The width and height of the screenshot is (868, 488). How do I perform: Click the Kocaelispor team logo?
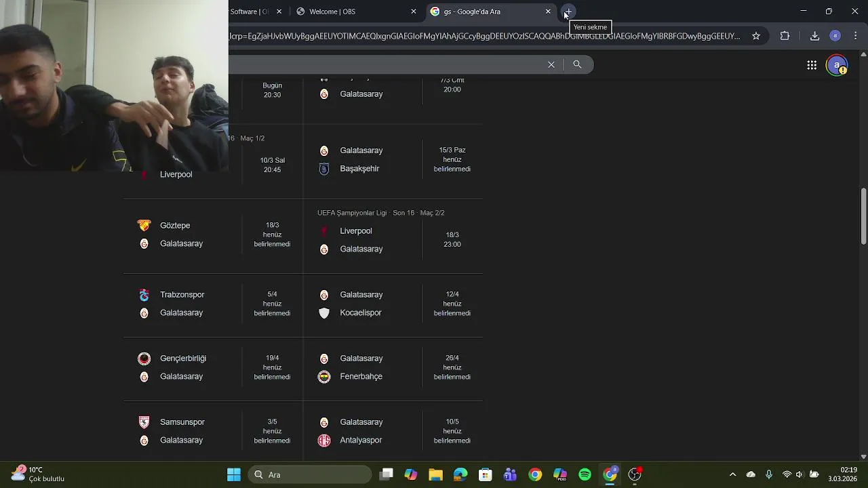(324, 313)
